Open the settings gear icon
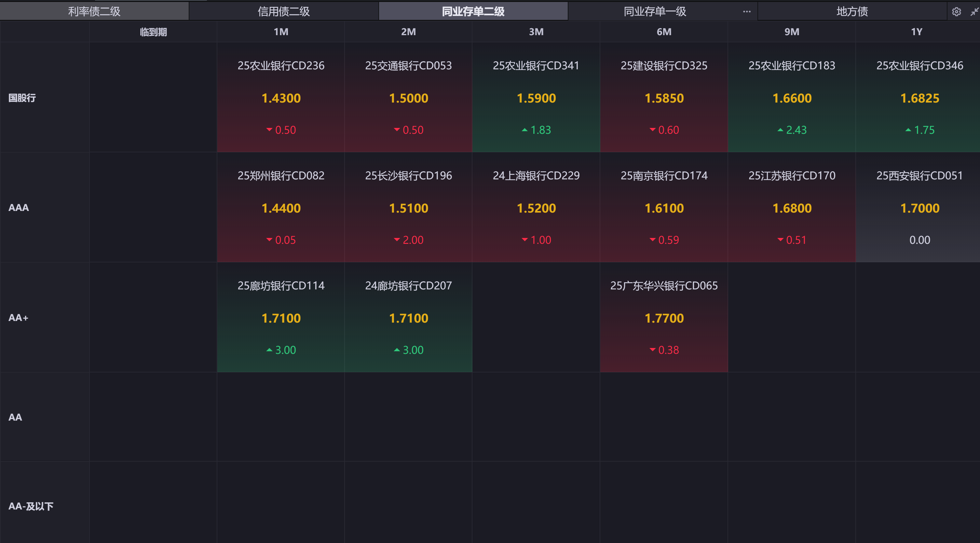This screenshot has width=980, height=543. pos(956,12)
